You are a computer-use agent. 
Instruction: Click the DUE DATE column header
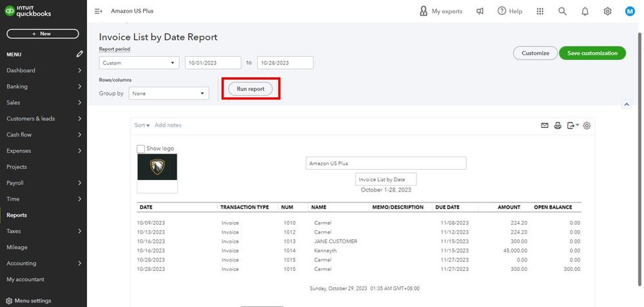pyautogui.click(x=447, y=207)
